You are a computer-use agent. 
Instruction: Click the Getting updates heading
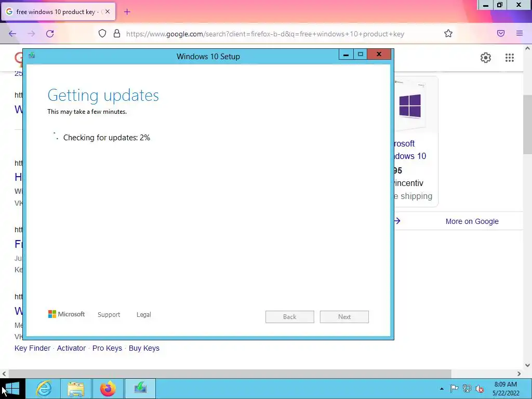coord(103,96)
